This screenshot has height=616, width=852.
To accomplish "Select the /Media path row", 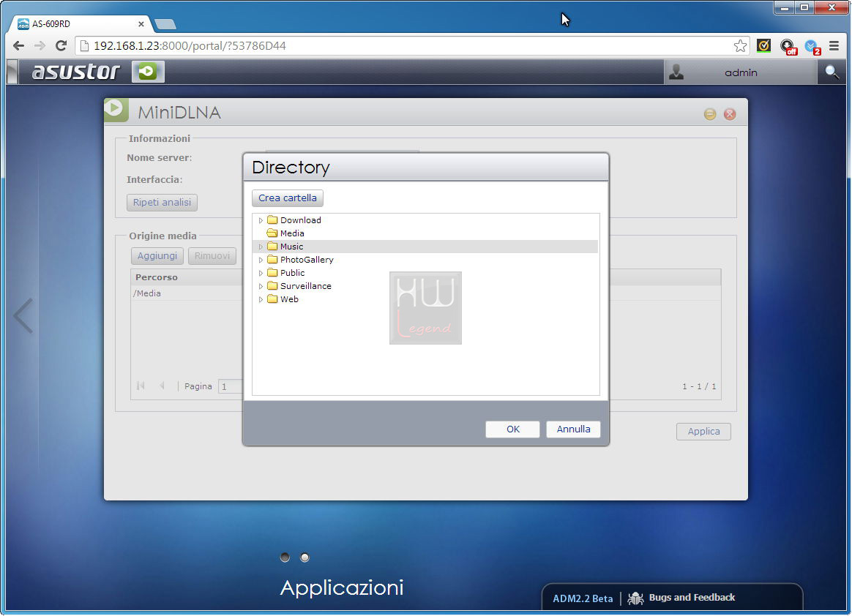I will [187, 293].
